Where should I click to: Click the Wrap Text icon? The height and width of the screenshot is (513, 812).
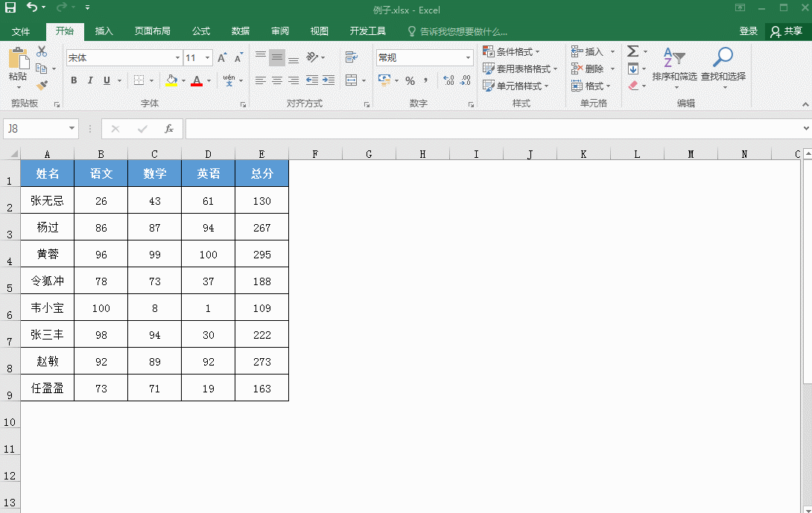coord(352,57)
